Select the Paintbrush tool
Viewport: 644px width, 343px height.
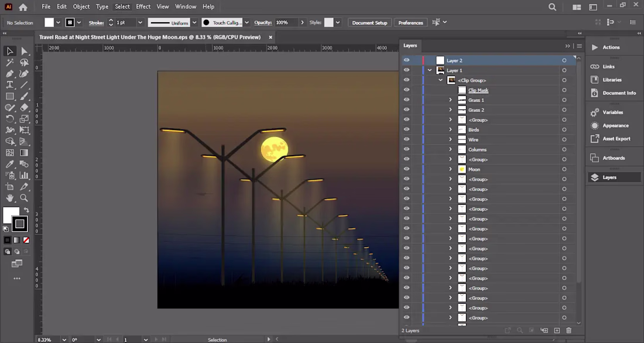coord(24,97)
